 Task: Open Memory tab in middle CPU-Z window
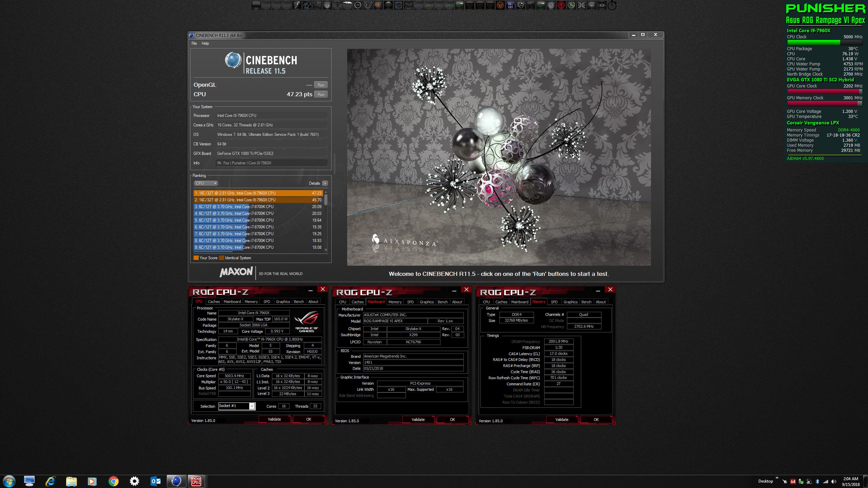[395, 302]
